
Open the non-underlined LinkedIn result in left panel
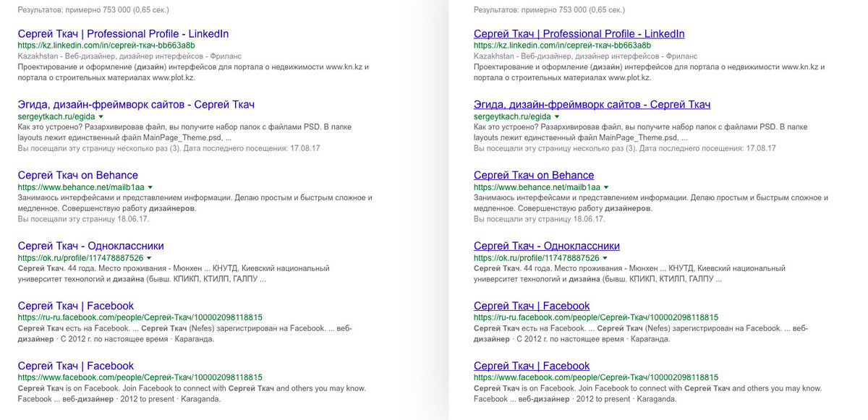[x=123, y=34]
